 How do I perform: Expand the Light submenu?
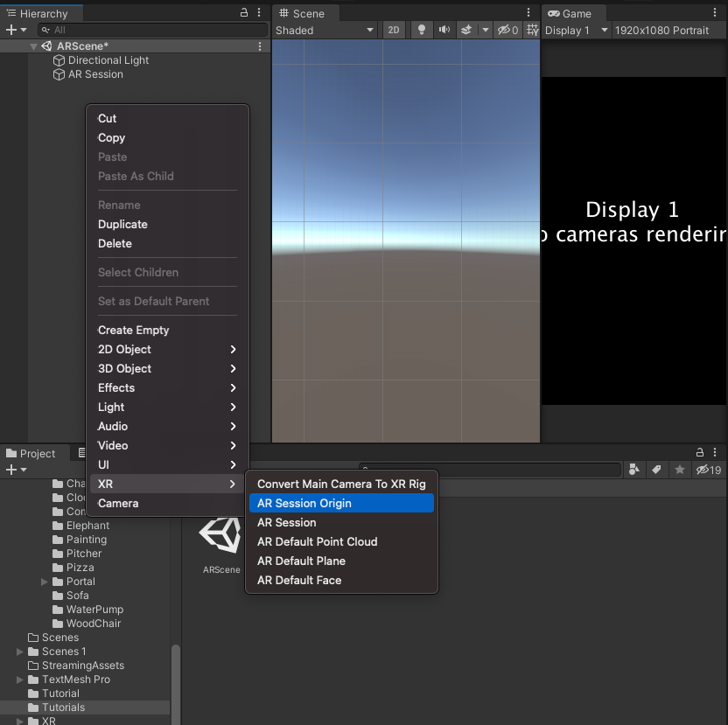pyautogui.click(x=168, y=407)
